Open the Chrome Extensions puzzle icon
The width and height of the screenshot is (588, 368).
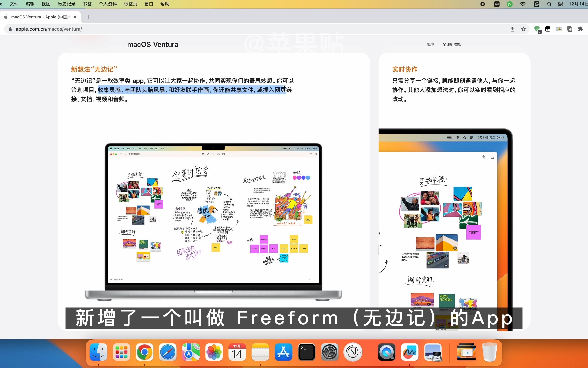pyautogui.click(x=581, y=29)
